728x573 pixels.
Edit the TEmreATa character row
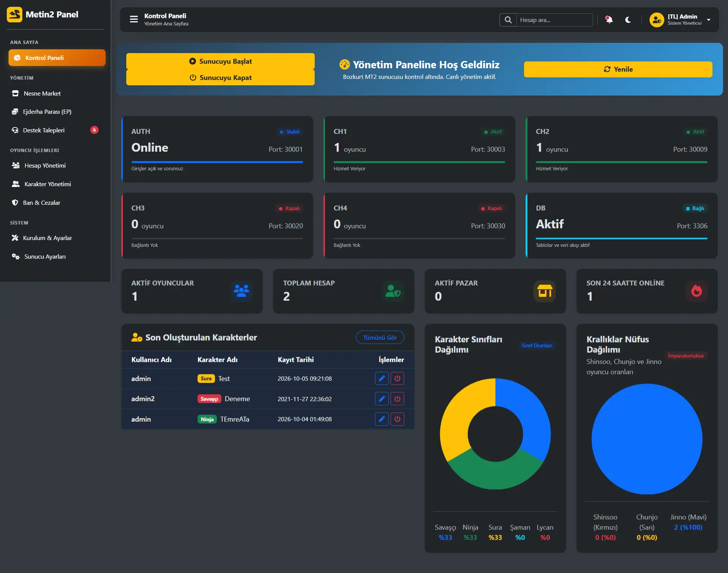382,419
